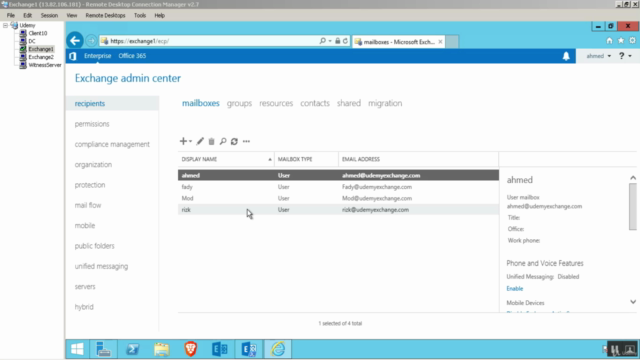Screen dimensions: 640x360
Task: Click the address bar search magnifier icon
Action: [x=322, y=41]
